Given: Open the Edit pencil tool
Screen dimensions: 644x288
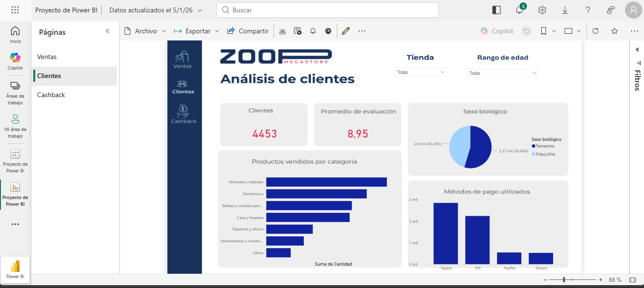Looking at the screenshot, I should point(346,30).
